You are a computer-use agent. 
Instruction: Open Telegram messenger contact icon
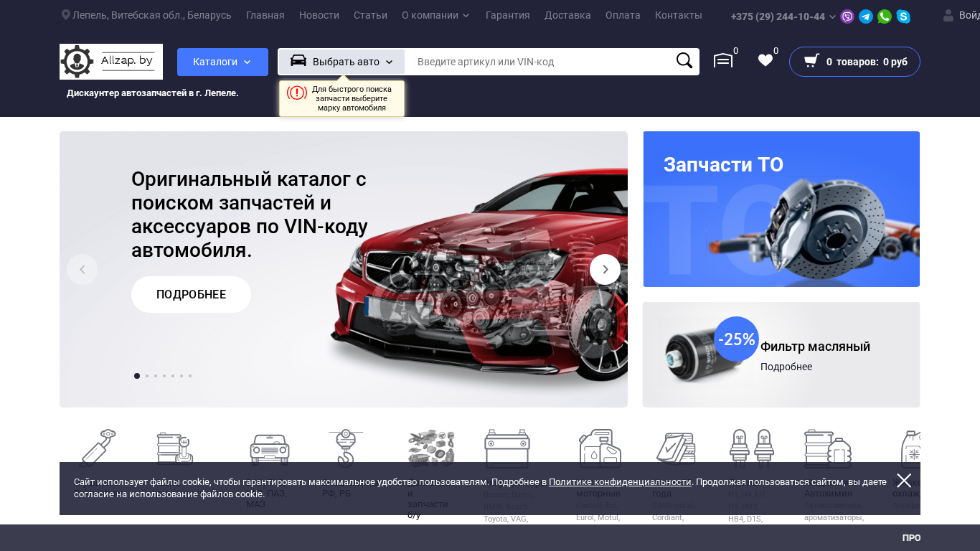click(866, 17)
